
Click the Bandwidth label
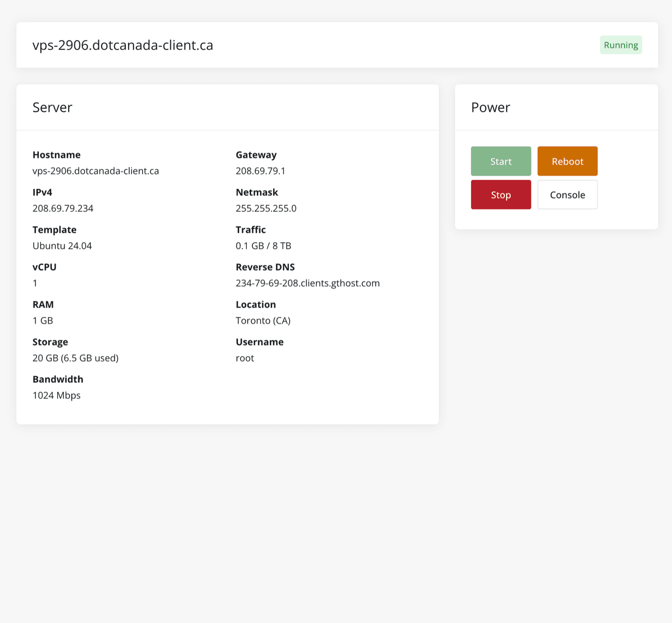[58, 379]
